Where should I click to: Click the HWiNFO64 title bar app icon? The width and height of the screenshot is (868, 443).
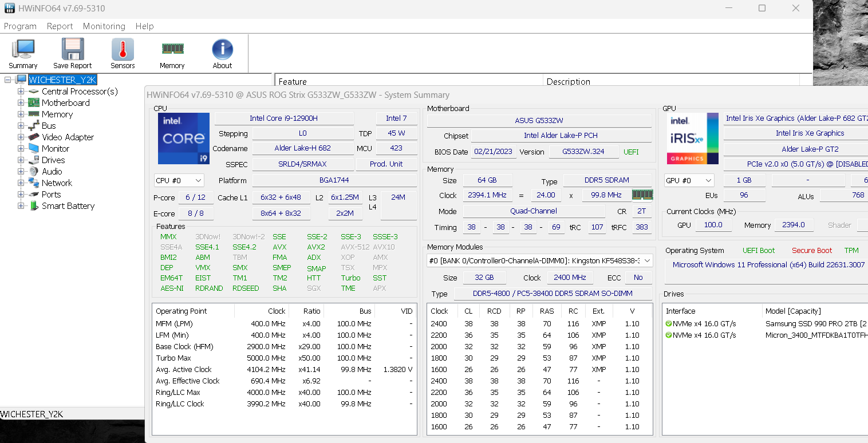[10, 9]
